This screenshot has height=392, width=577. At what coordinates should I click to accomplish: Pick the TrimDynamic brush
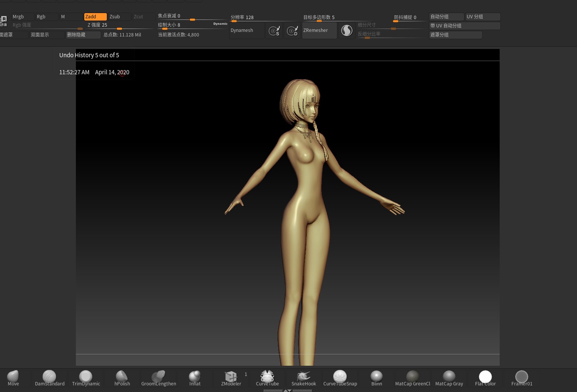pos(86,377)
